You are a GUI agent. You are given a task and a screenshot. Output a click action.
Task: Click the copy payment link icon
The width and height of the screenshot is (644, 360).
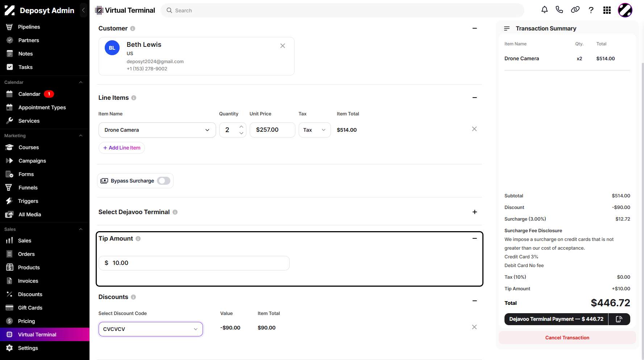(x=619, y=319)
